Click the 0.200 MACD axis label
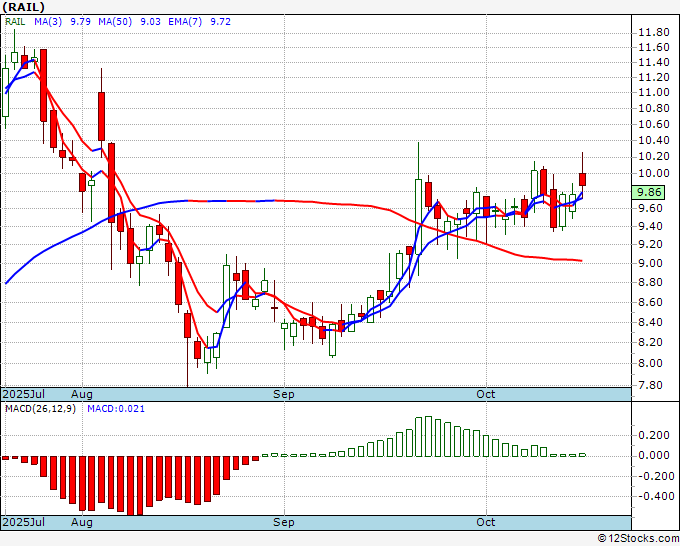This screenshot has height=546, width=680. pyautogui.click(x=654, y=435)
